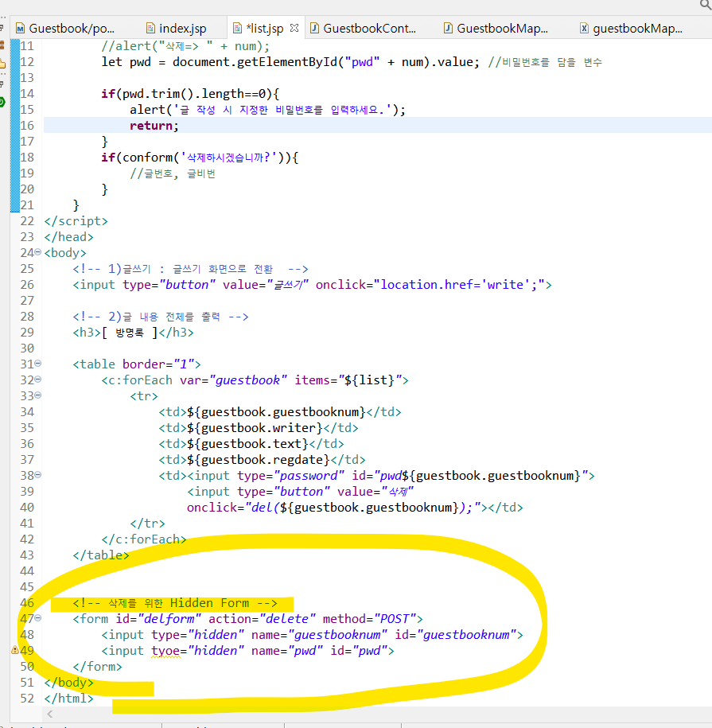Select the *list.jsp editor tab

(x=265, y=29)
